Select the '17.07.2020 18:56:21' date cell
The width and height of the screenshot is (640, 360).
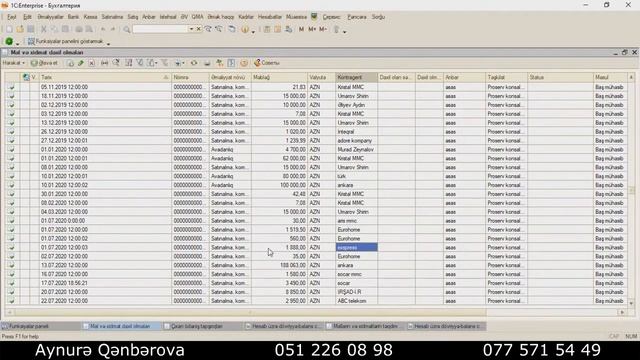(105, 283)
